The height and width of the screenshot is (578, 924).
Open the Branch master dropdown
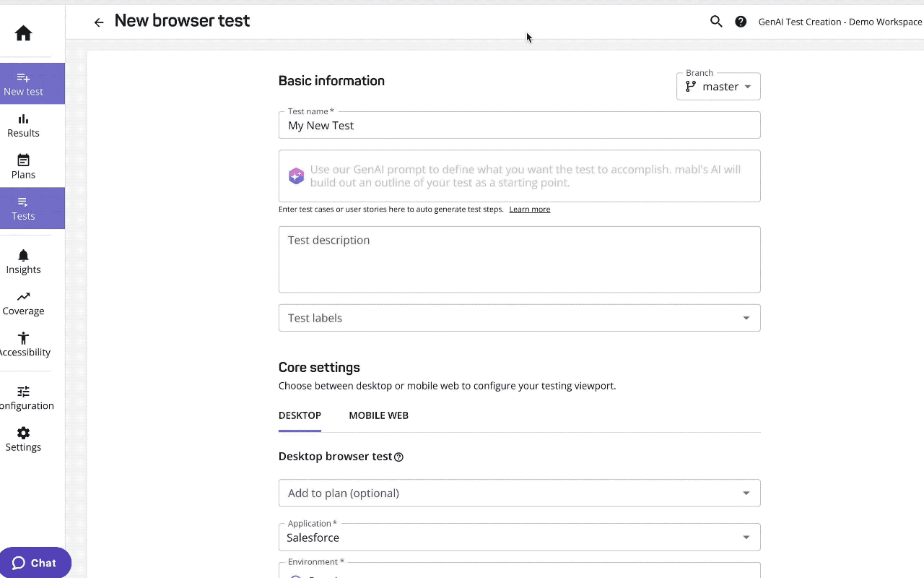click(718, 86)
